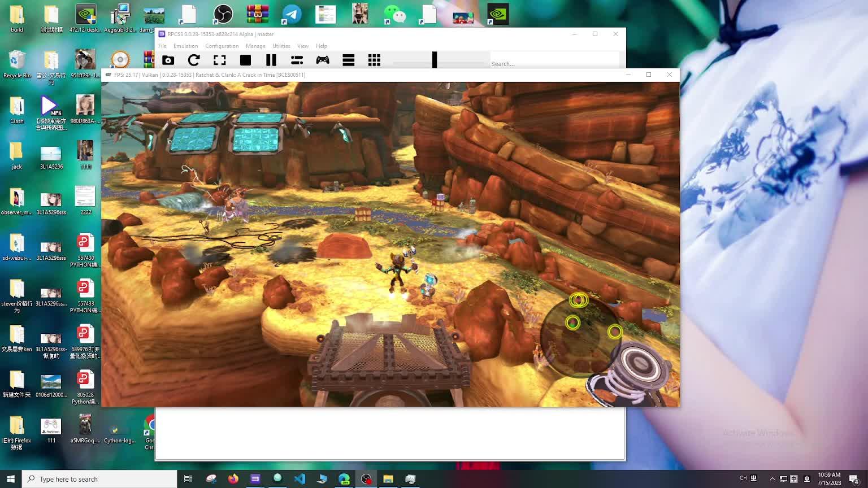Image resolution: width=868 pixels, height=488 pixels.
Task: Switch input method via CH language indicator
Action: point(744,478)
